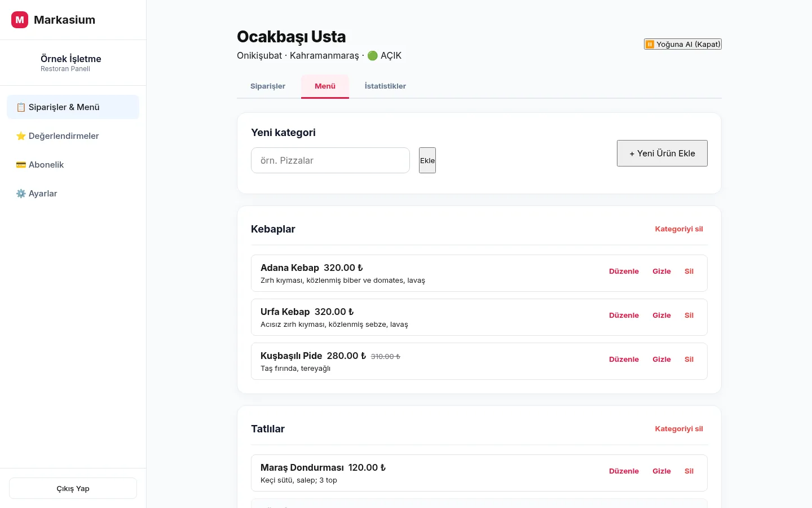Image resolution: width=812 pixels, height=508 pixels.
Task: Open Siparişler & Menü in the sidebar
Action: [x=73, y=107]
